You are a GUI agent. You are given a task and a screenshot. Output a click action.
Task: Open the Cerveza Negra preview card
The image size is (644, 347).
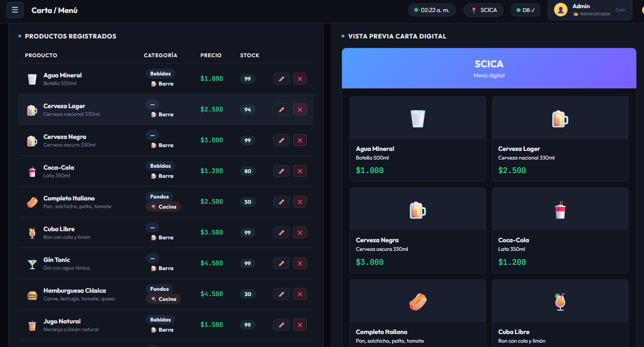[417, 230]
